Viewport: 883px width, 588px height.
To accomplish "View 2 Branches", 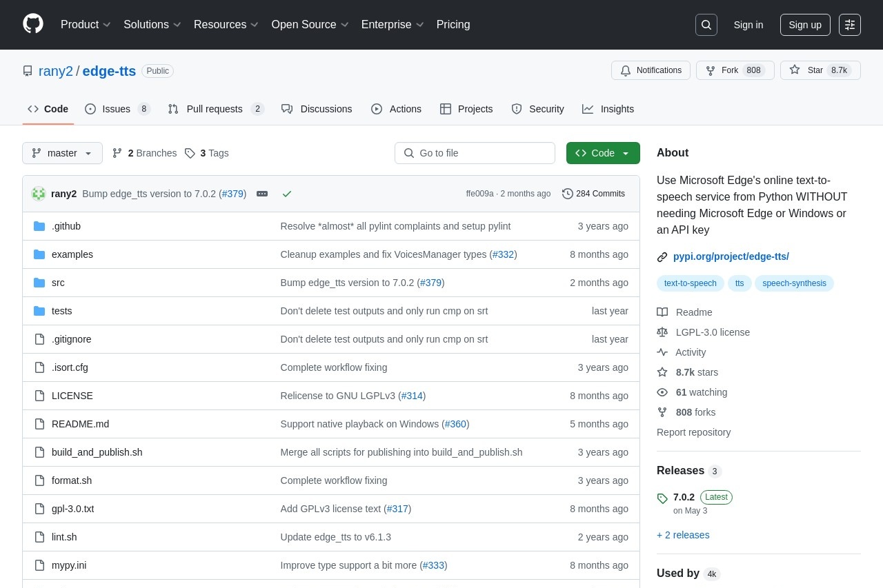I will tap(144, 153).
